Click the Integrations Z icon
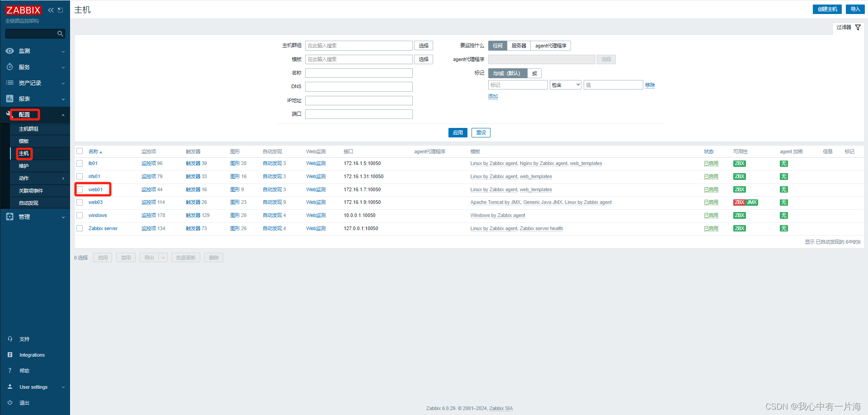The width and height of the screenshot is (868, 415). tap(10, 355)
